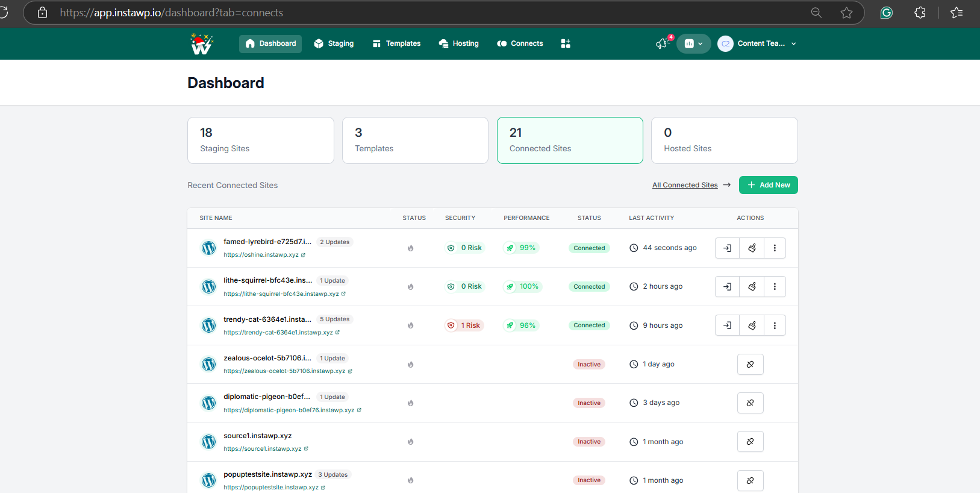
Task: View site information lock icon
Action: click(42, 13)
